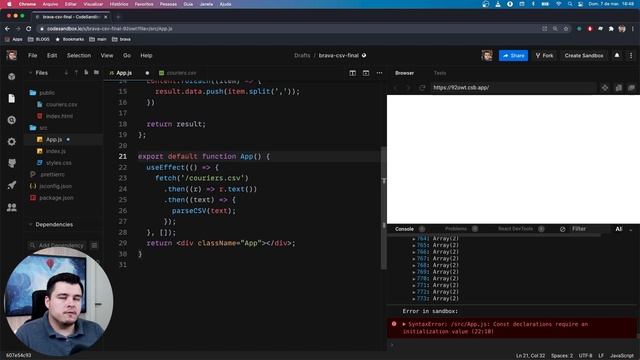Viewport: 640px width, 360px height.
Task: Click the user avatar beside the Share button
Action: (487, 56)
